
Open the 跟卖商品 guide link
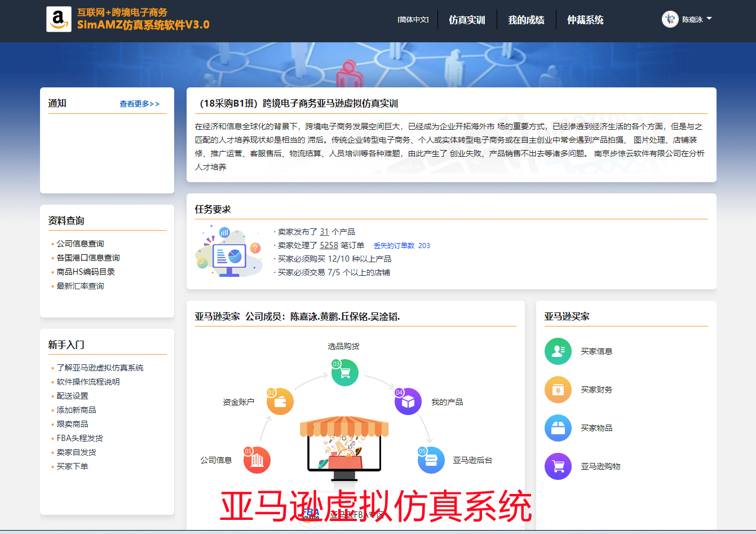pyautogui.click(x=72, y=424)
